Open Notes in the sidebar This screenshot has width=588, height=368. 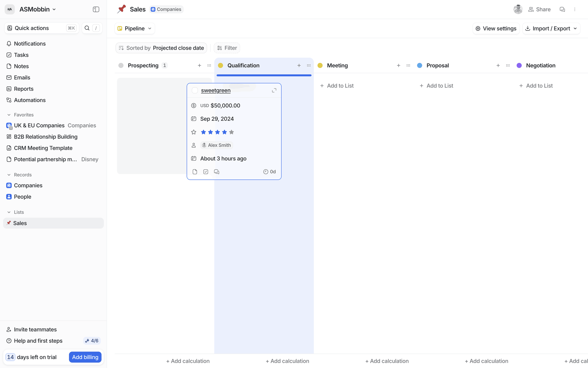point(53,66)
